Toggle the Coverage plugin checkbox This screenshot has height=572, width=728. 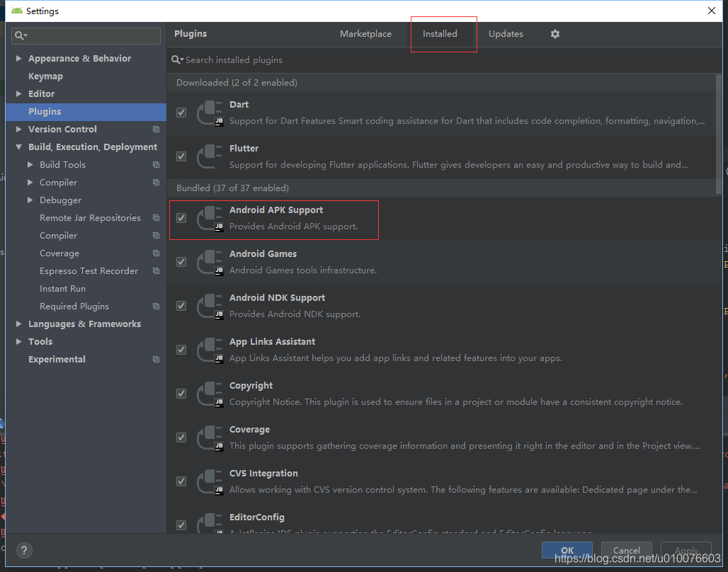pos(181,437)
